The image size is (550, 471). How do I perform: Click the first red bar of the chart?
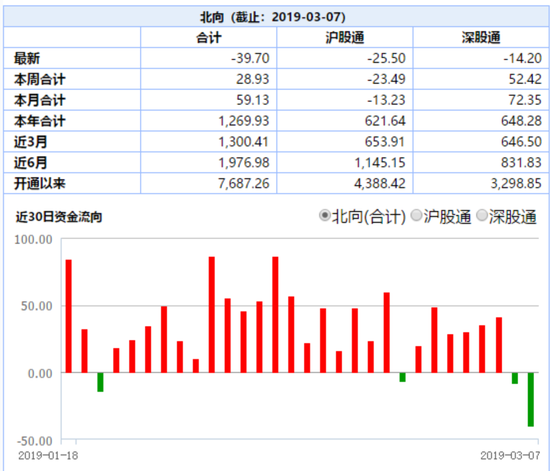[x=68, y=316]
